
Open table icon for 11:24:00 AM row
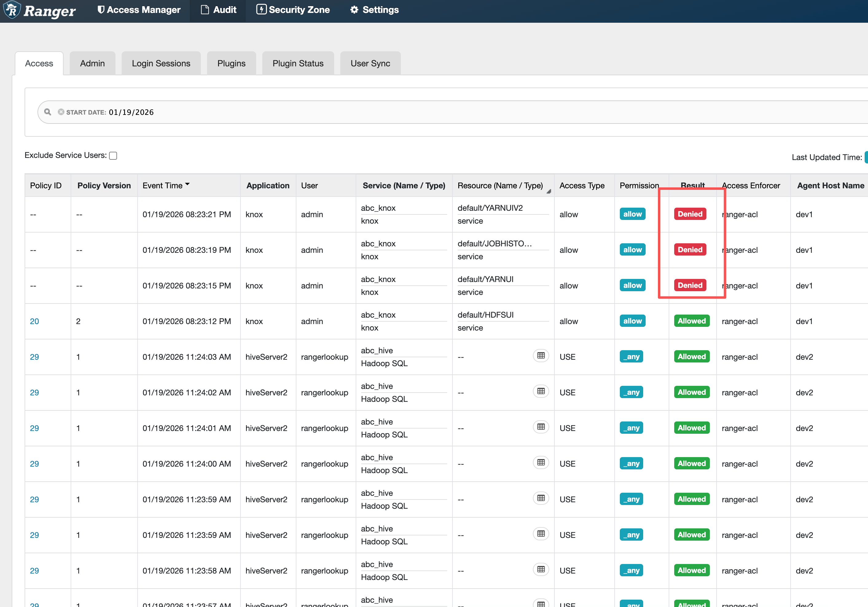point(541,463)
